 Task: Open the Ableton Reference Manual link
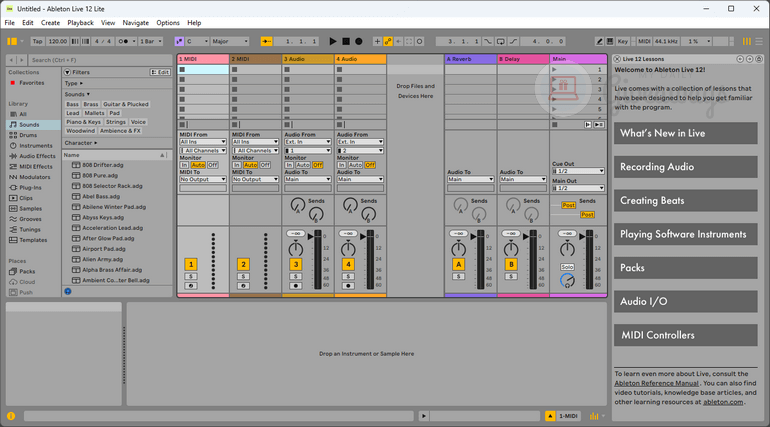pos(657,383)
